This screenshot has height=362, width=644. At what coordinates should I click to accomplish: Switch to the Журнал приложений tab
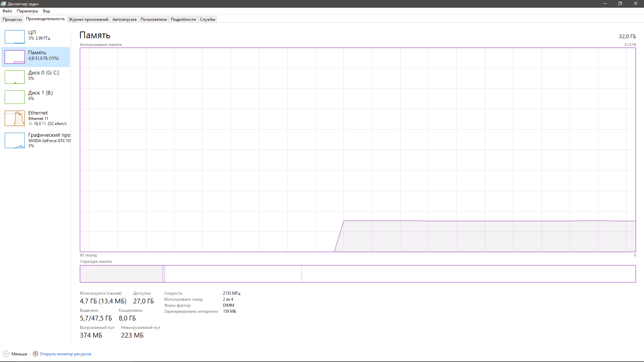tap(89, 19)
